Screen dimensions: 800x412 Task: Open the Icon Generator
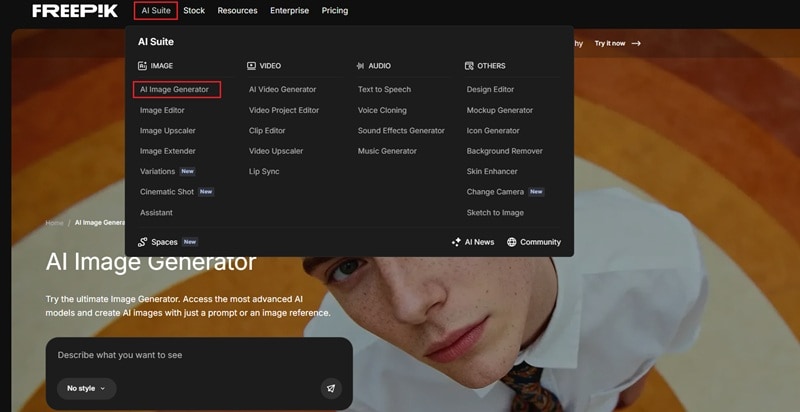[493, 131]
